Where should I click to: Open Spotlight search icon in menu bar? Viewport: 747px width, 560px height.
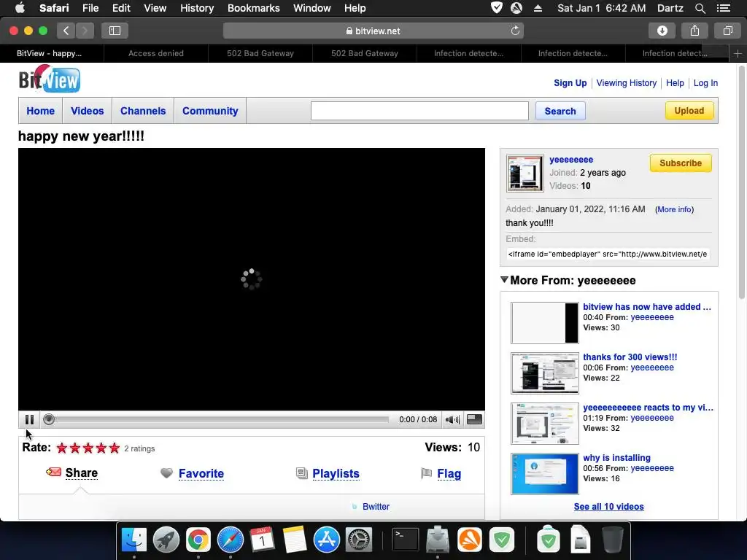coord(700,8)
